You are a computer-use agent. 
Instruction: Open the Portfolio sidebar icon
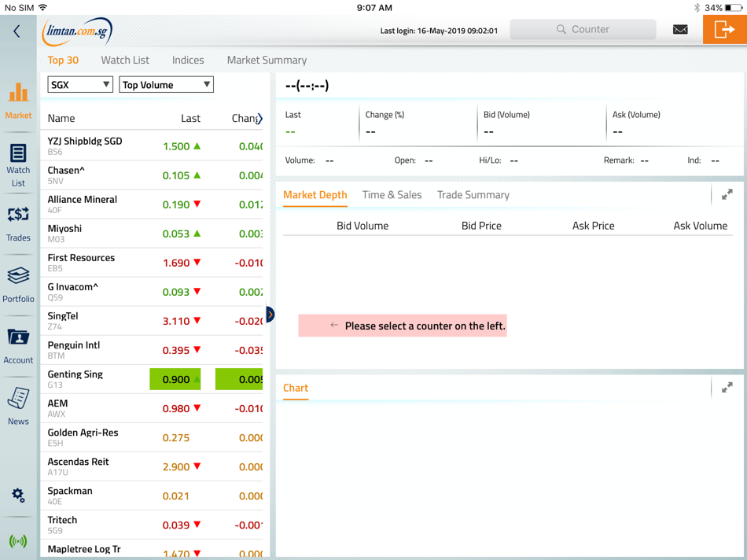pyautogui.click(x=18, y=285)
